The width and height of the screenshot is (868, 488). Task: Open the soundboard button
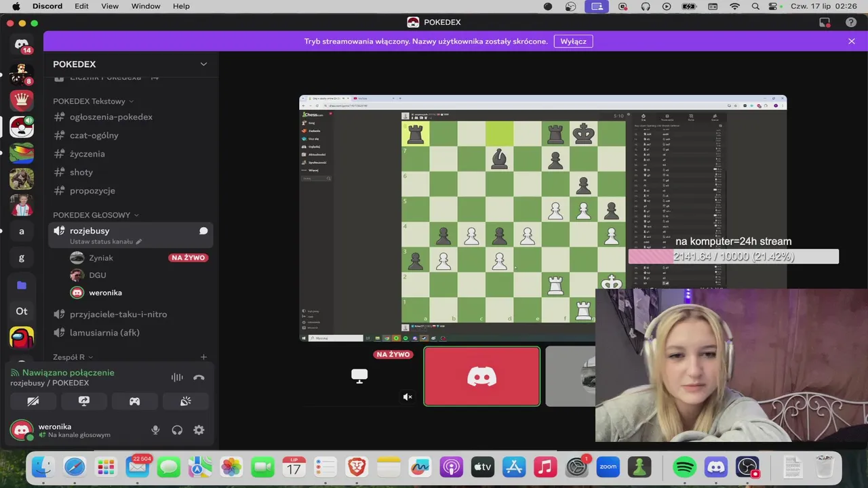coord(186,401)
